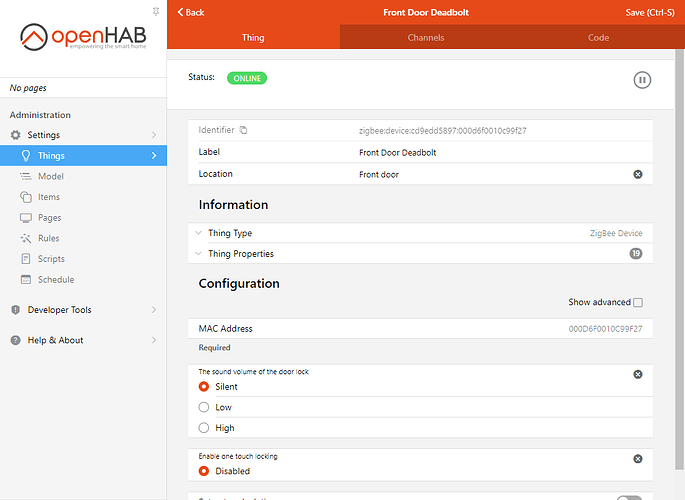
Task: Switch to the Channels tab
Action: pos(425,38)
